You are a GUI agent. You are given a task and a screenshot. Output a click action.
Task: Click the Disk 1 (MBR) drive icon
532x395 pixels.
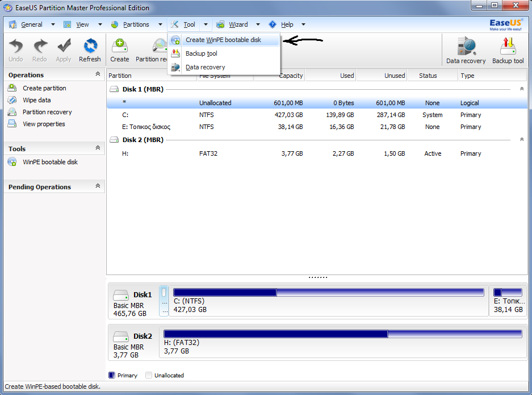click(114, 89)
